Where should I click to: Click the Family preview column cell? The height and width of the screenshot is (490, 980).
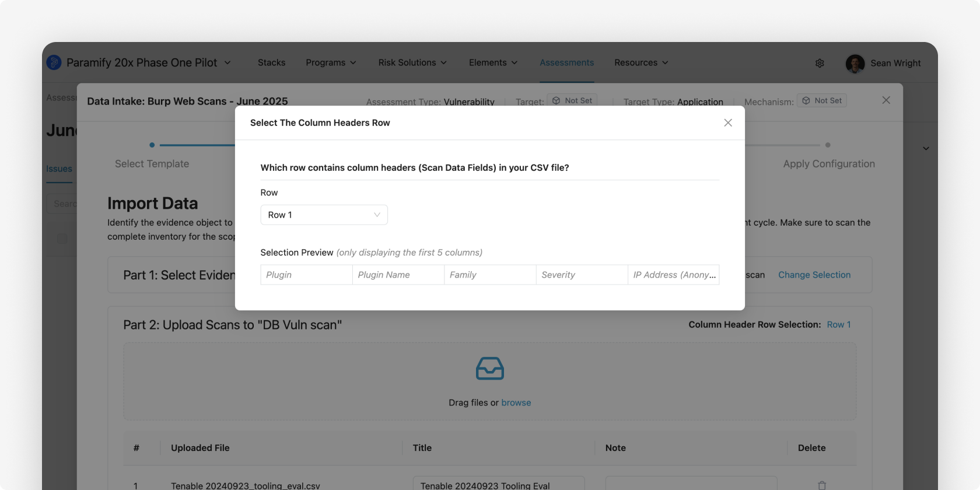(490, 275)
